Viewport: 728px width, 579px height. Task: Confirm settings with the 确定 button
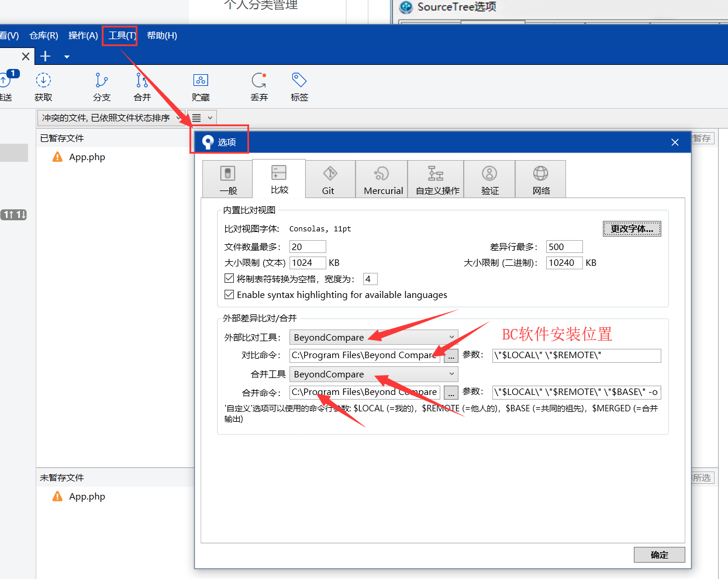[x=659, y=554]
